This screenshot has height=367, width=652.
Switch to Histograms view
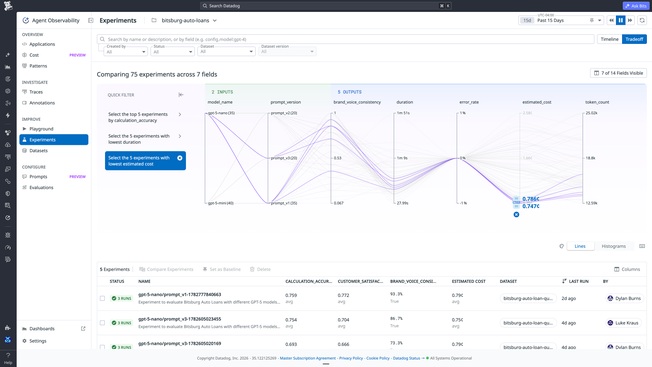613,246
